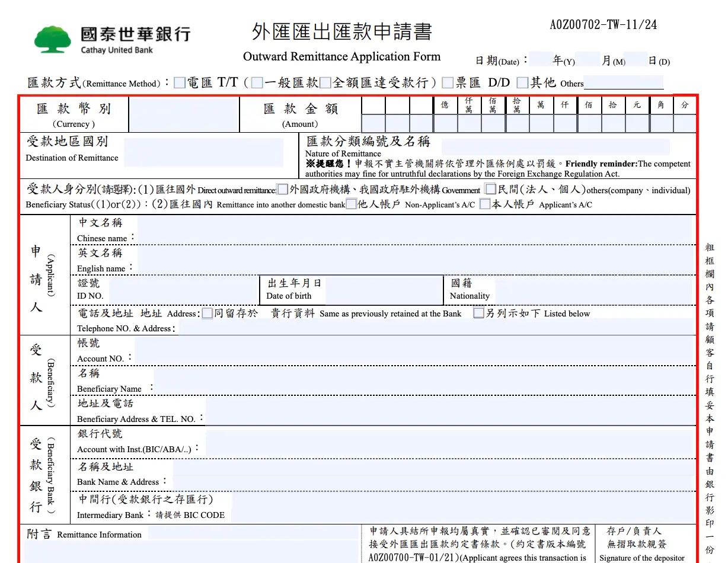Image resolution: width=728 pixels, height=563 pixels.
Task: Enable the 其他 Others remittance checkbox
Action: click(522, 83)
